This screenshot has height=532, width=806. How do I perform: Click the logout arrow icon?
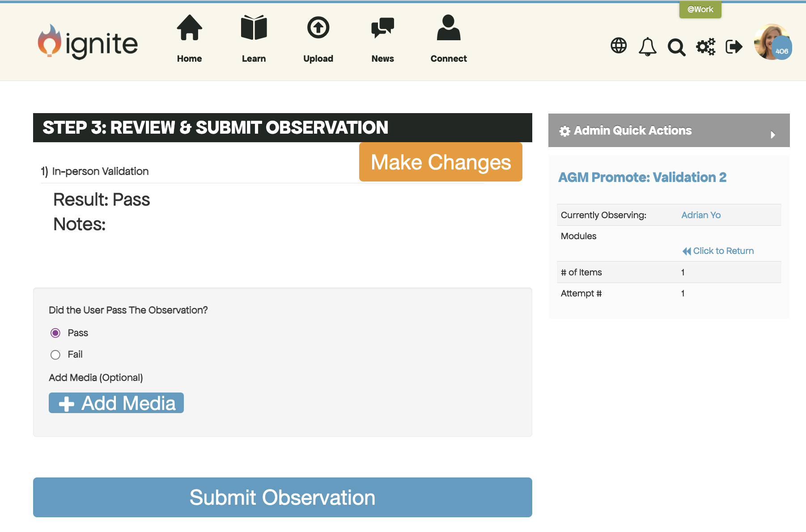[734, 46]
